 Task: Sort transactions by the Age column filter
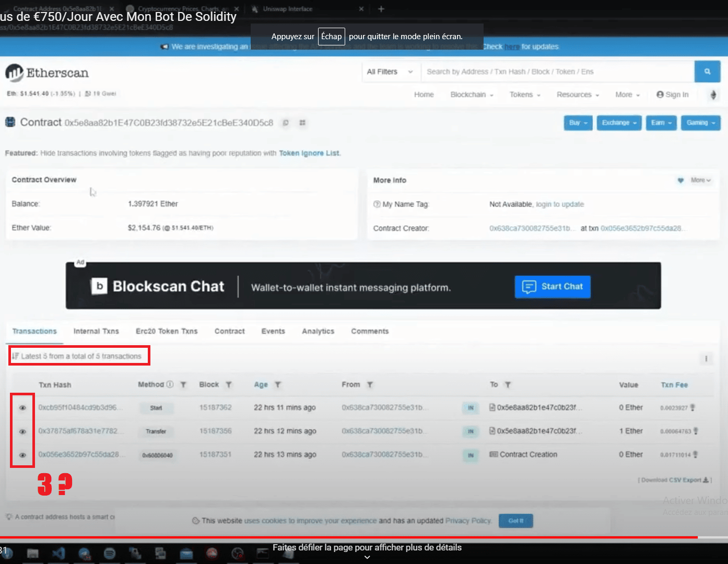click(277, 384)
